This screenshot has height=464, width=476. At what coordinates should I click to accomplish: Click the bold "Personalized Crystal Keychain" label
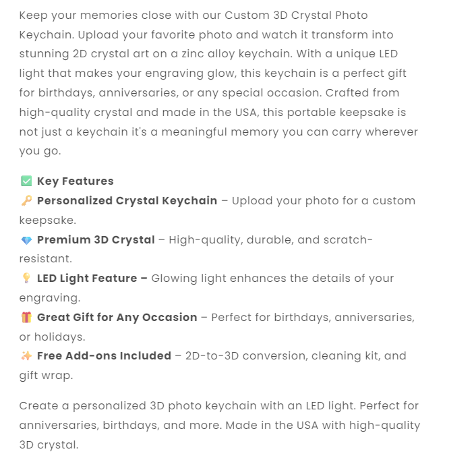point(127,200)
